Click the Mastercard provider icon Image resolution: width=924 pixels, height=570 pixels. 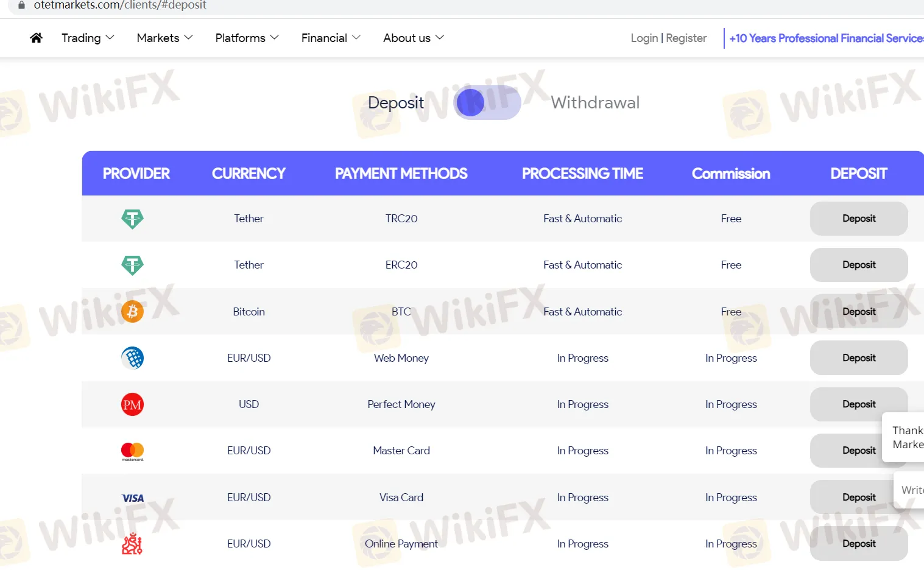[132, 451]
